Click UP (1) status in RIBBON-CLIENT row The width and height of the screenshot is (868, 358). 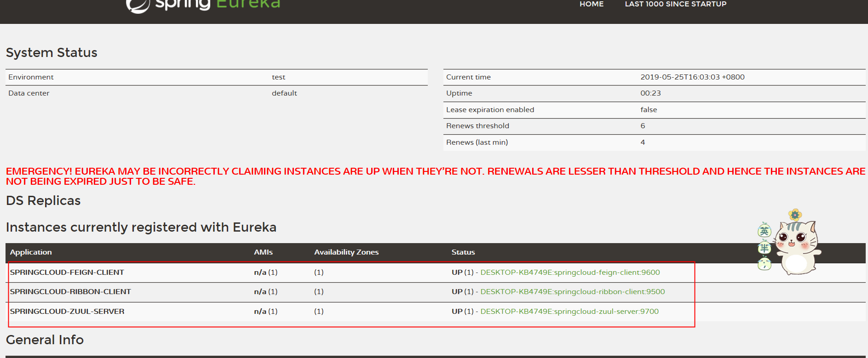click(x=463, y=291)
